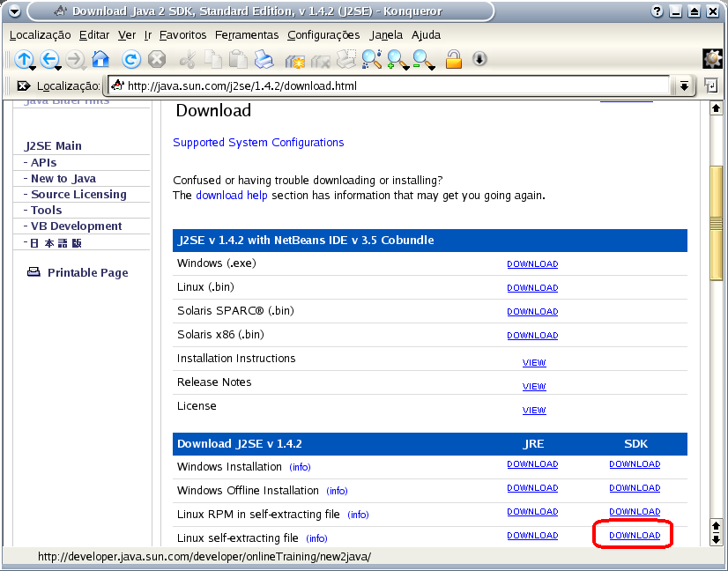Image resolution: width=728 pixels, height=571 pixels.
Task: Open the Home page icon
Action: [x=100, y=59]
